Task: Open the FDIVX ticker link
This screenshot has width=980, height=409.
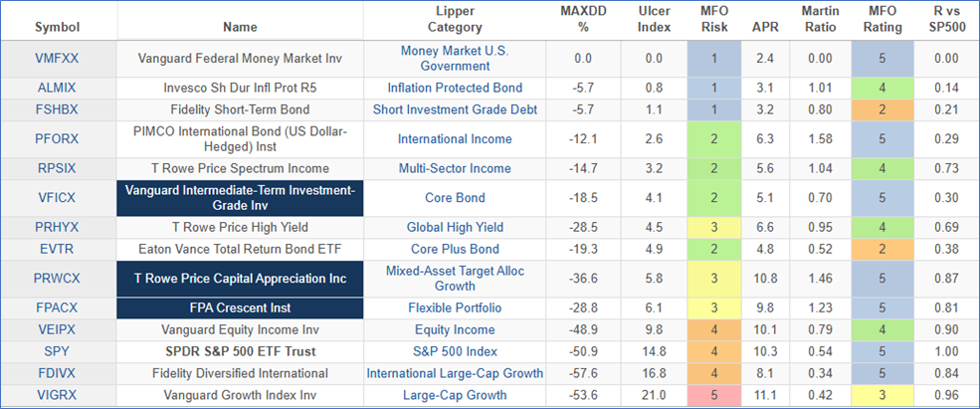Action: tap(56, 373)
